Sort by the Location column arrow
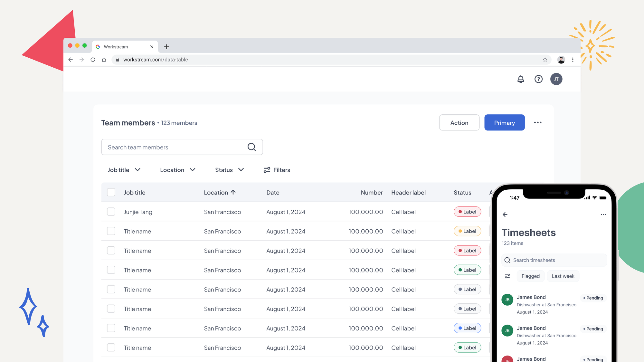Image resolution: width=644 pixels, height=362 pixels. tap(233, 192)
